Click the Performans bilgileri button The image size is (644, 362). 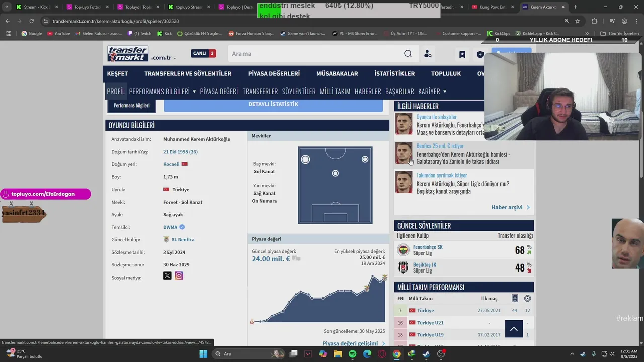point(131,106)
